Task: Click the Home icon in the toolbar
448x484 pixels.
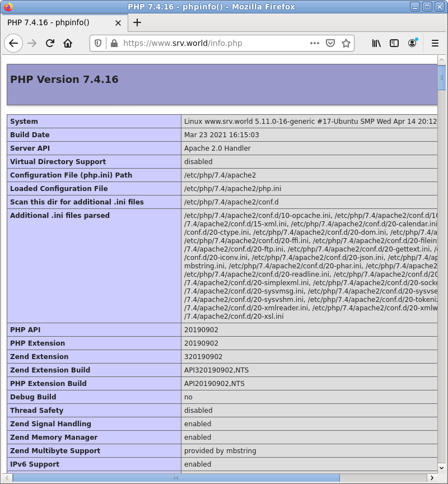Action: pos(68,43)
